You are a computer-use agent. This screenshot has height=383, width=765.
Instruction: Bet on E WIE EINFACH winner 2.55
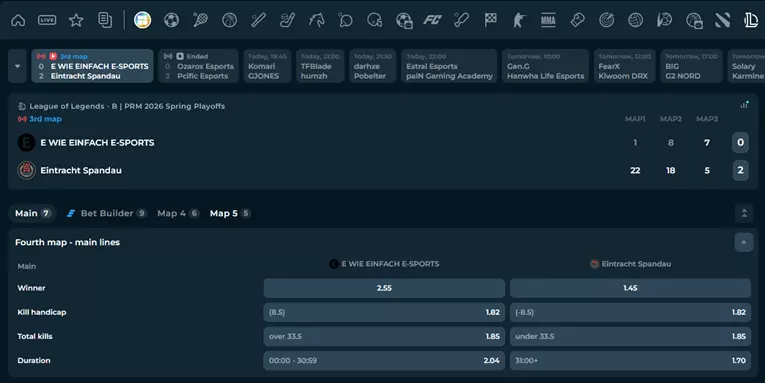384,288
